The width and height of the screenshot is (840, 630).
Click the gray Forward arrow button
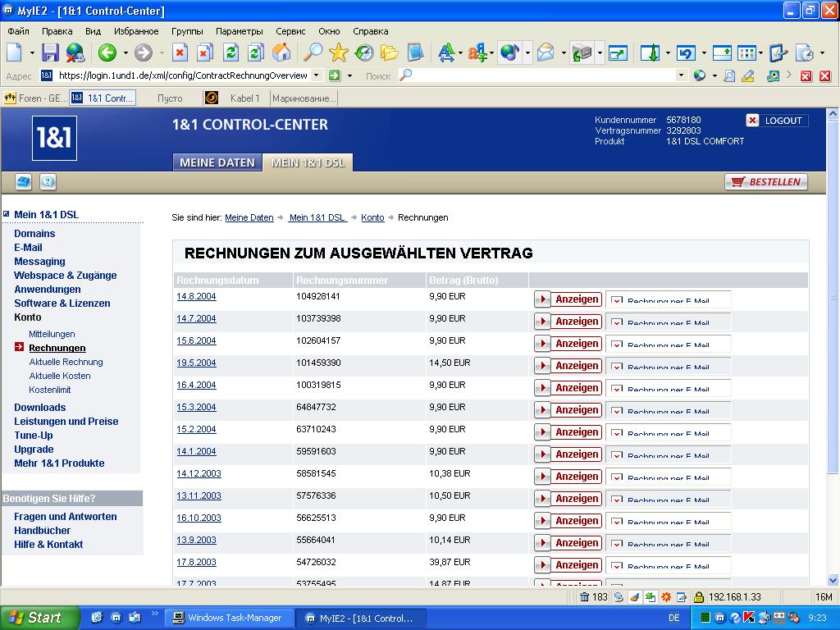(x=143, y=52)
